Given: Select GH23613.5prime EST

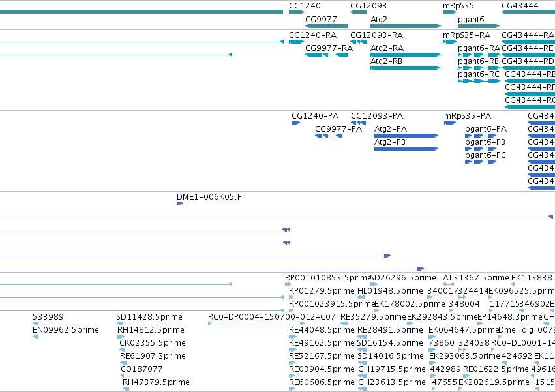Looking at the screenshot, I should point(363,389).
